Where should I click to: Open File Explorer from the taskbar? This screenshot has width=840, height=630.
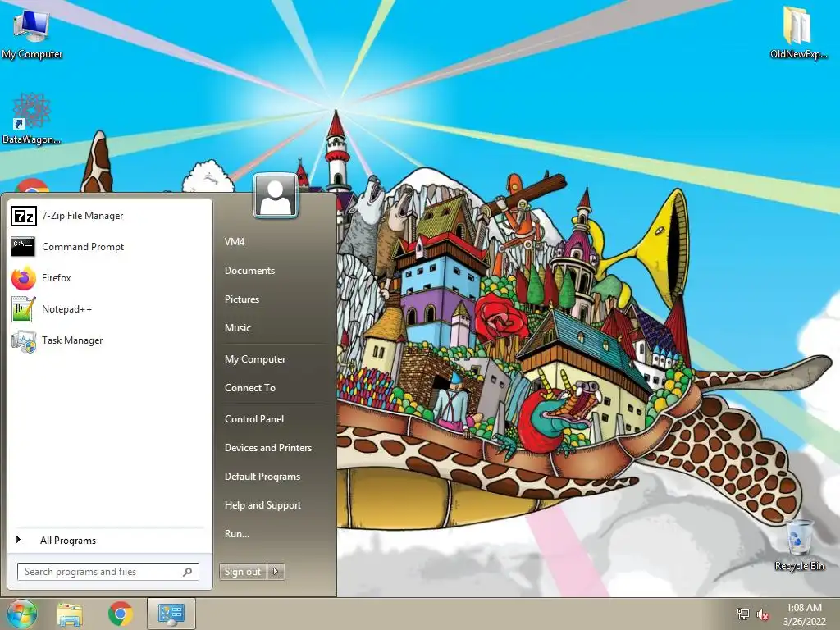[x=70, y=614]
